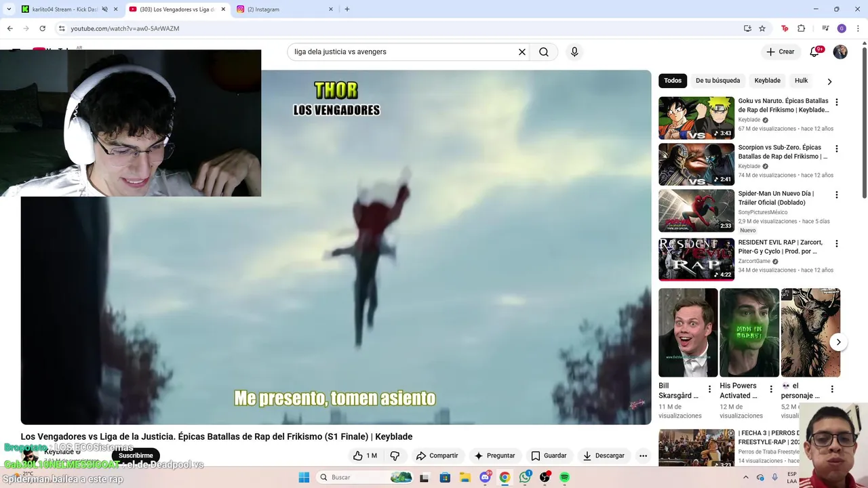Open Goku vs Naruto video thumbnail

696,118
